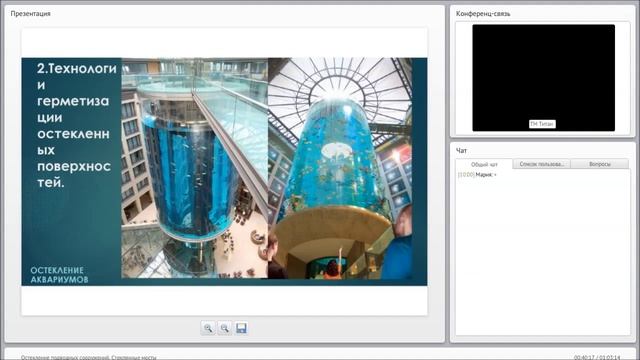Click the ТМ Титан speaker label
640x360 pixels.
point(542,124)
